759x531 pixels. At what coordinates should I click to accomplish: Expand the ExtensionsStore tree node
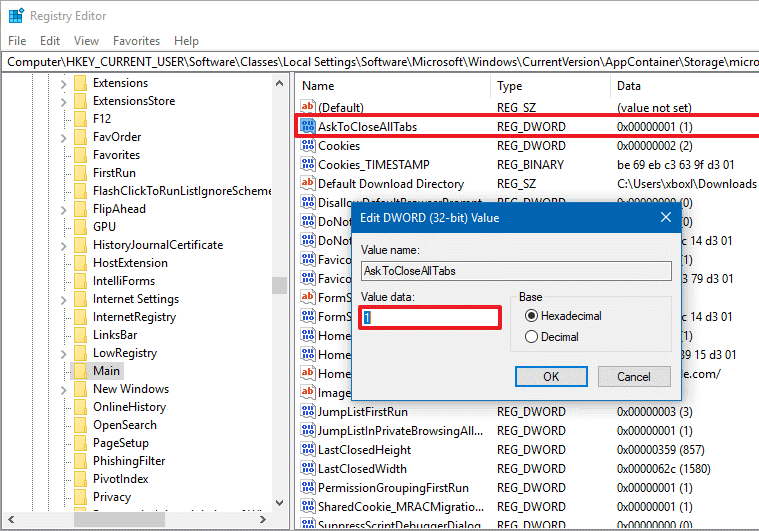pos(63,102)
